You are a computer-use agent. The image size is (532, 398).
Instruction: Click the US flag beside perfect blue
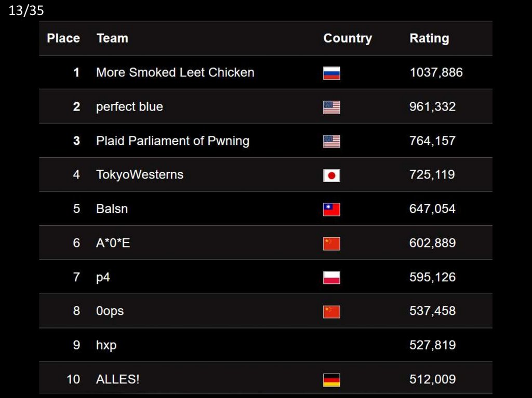(331, 107)
